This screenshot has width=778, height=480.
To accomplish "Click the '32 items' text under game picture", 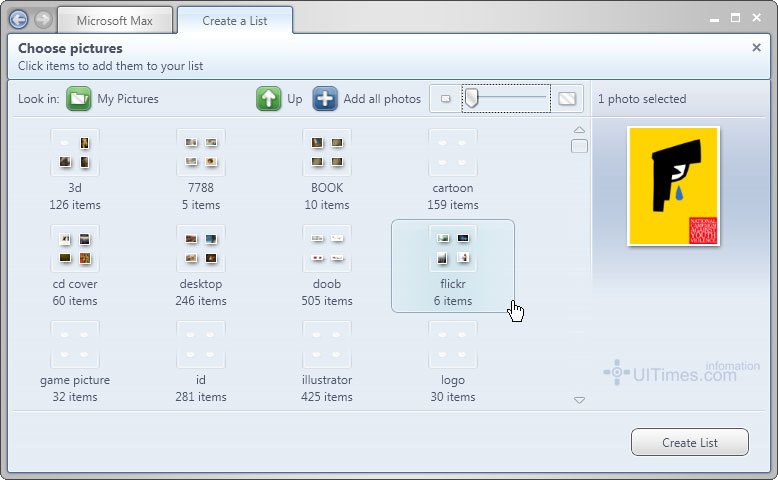I will pos(75,397).
